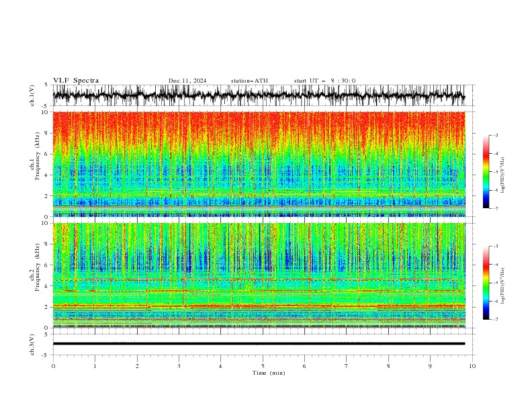Click the ch.1 spectrogram plot
Image resolution: width=532 pixels, height=411 pixels.
coord(259,164)
